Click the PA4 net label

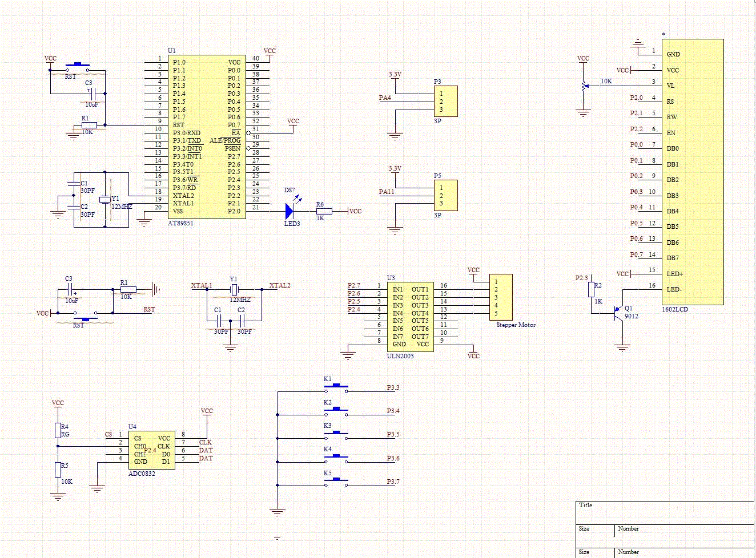click(385, 98)
